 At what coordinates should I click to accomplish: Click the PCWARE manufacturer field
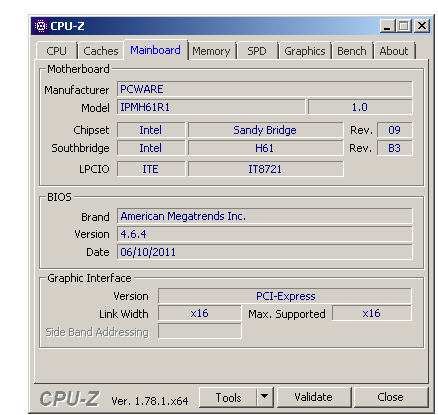tap(265, 89)
